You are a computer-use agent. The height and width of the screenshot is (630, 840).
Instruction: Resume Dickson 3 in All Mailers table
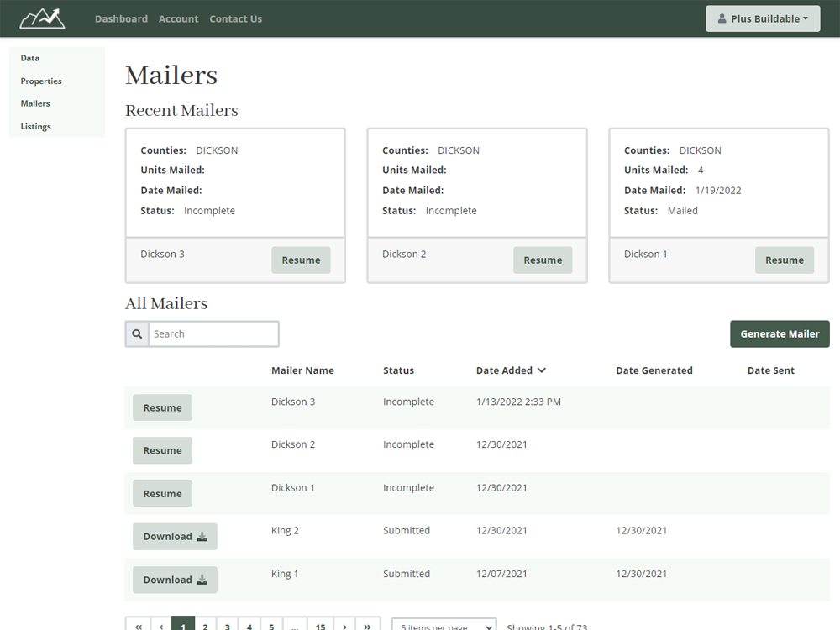(162, 407)
